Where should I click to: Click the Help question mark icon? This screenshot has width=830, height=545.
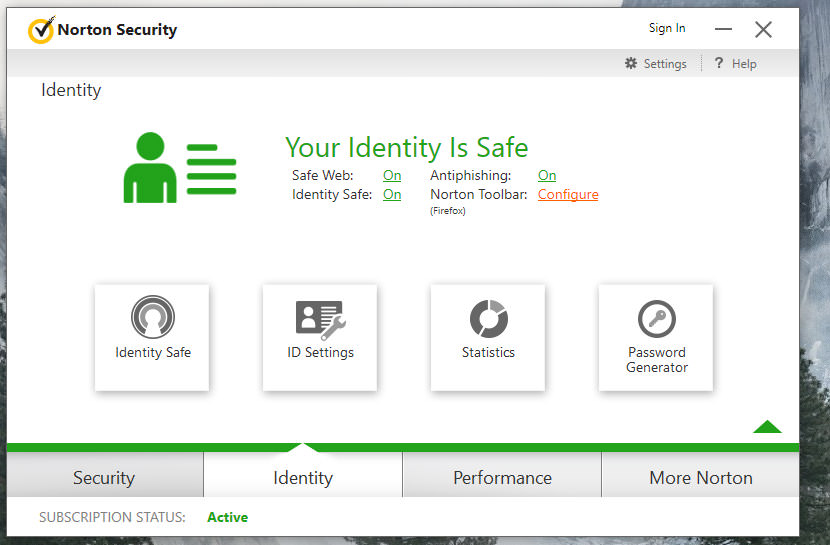point(718,63)
